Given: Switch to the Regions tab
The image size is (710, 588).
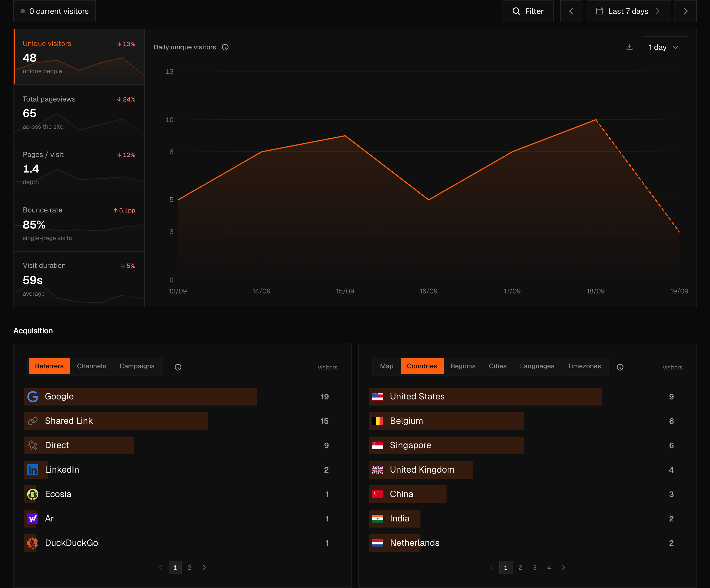Looking at the screenshot, I should (x=463, y=366).
